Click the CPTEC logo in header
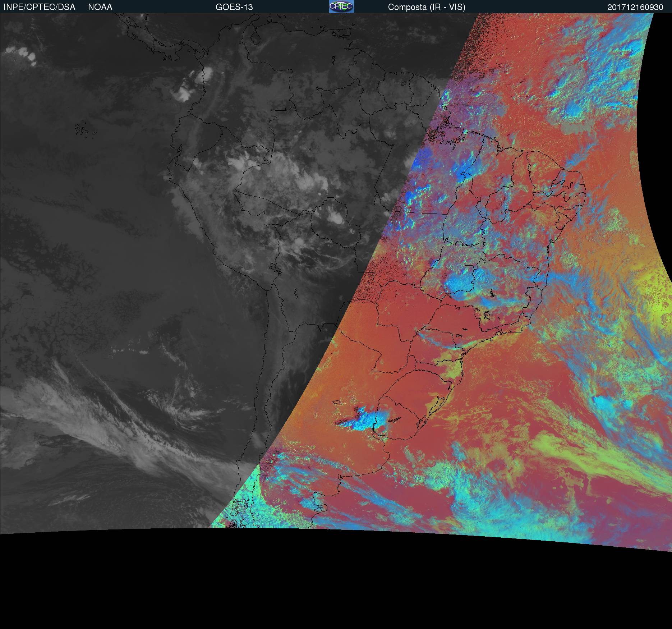 click(x=341, y=6)
